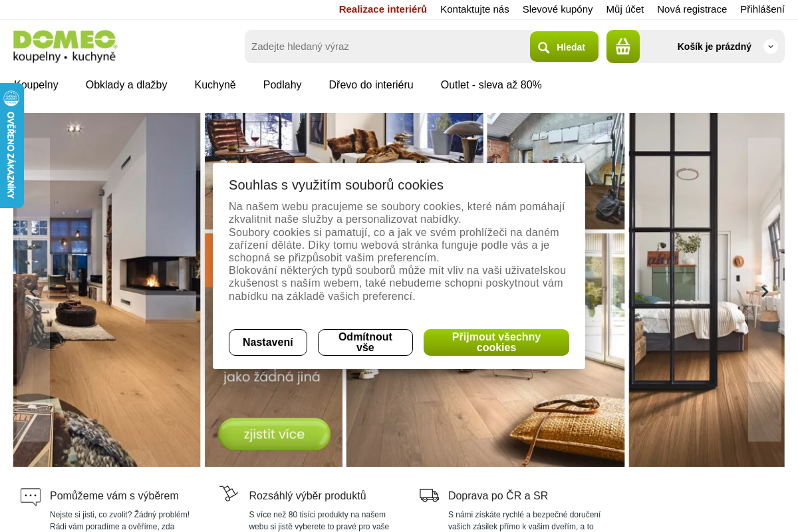
Task: Click the zjistit více banner button
Action: pos(274,435)
